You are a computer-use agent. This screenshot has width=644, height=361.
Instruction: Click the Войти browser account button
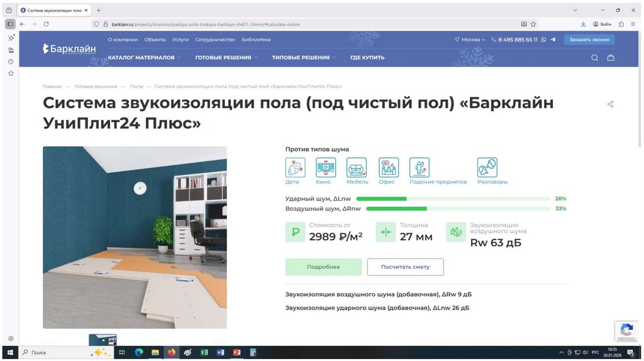click(602, 25)
